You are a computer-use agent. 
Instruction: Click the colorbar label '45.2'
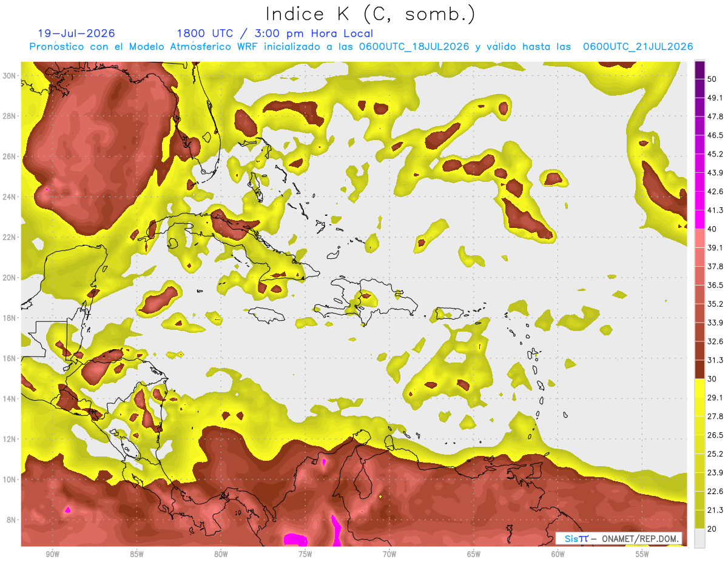pyautogui.click(x=715, y=154)
